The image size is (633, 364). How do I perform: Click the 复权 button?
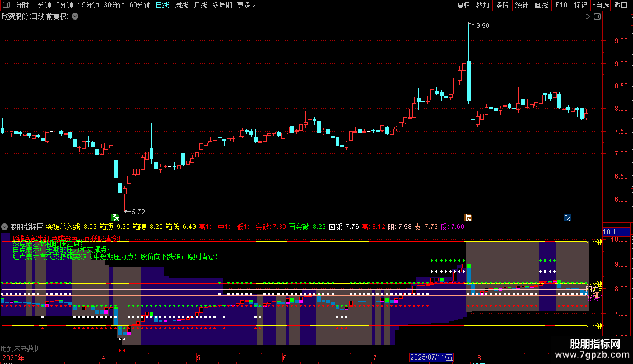click(463, 5)
